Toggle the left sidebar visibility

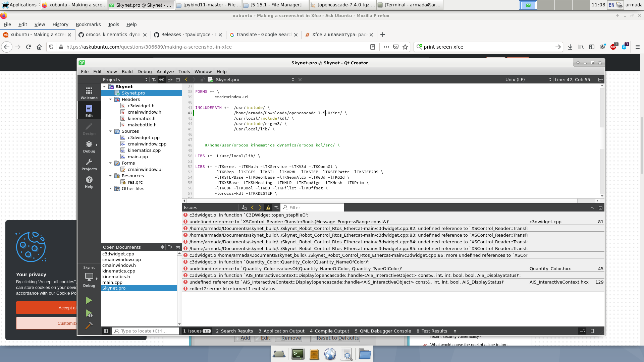coord(106,331)
